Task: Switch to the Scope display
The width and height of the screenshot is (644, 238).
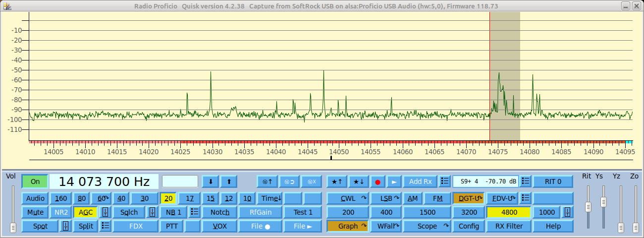Action: pos(427,226)
